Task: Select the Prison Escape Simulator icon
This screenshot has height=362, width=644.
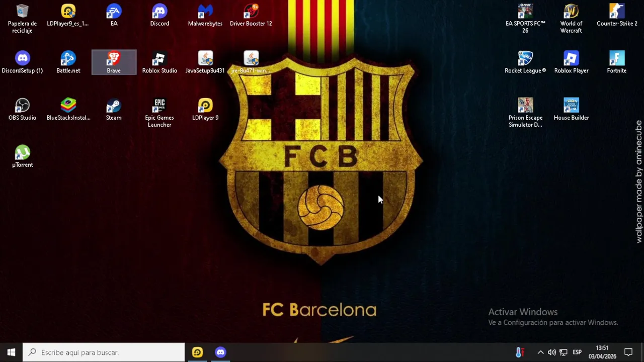Action: click(525, 113)
